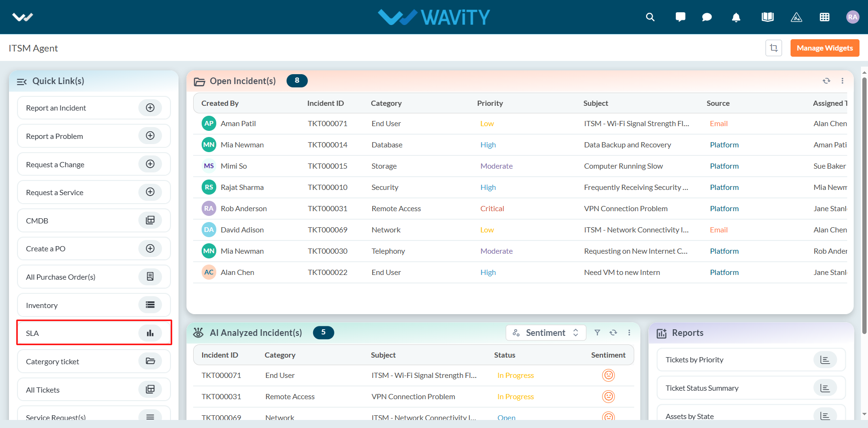Click filter icon in AI Analyzed Incident(s)
This screenshot has height=428, width=868.
pos(597,333)
